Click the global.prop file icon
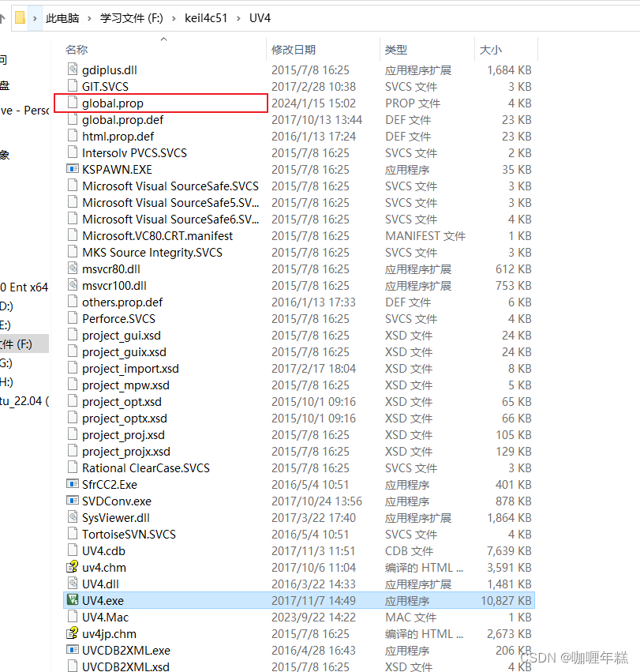This screenshot has width=640, height=672. tap(73, 103)
